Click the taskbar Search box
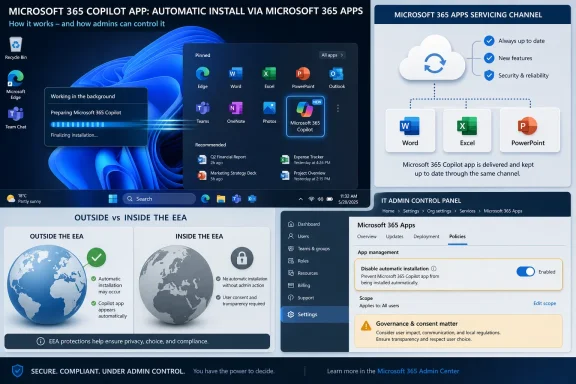 tap(159, 199)
